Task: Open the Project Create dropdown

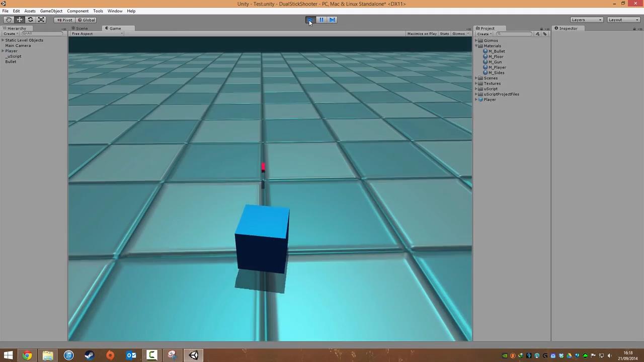Action: click(484, 34)
